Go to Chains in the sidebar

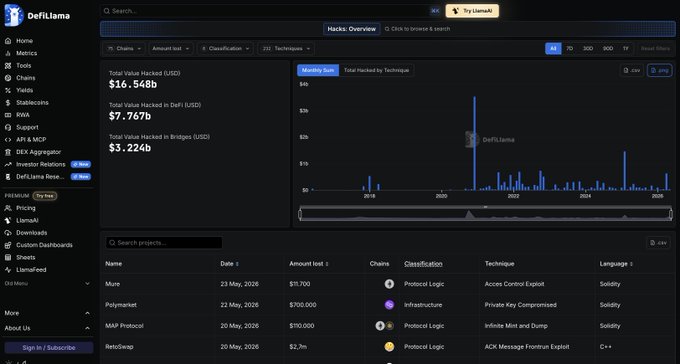point(26,78)
